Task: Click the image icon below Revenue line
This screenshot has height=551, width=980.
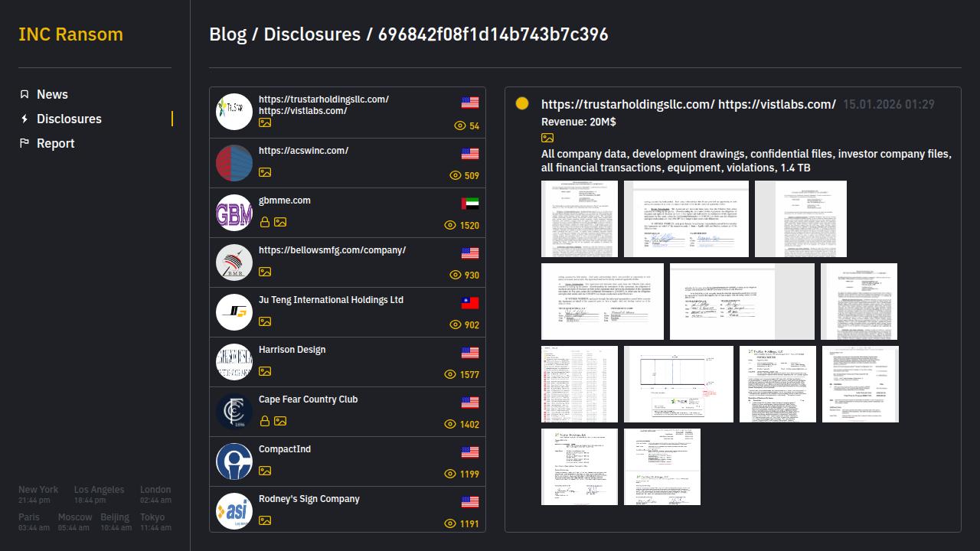Action: point(547,138)
